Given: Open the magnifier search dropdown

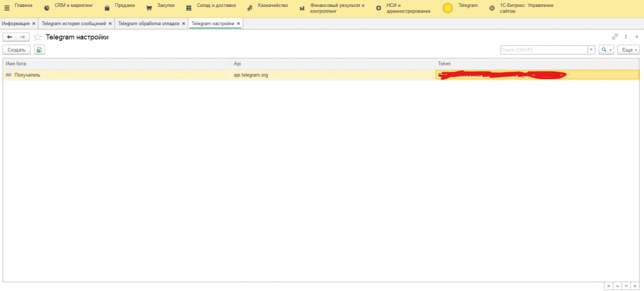Looking at the screenshot, I should [x=606, y=50].
